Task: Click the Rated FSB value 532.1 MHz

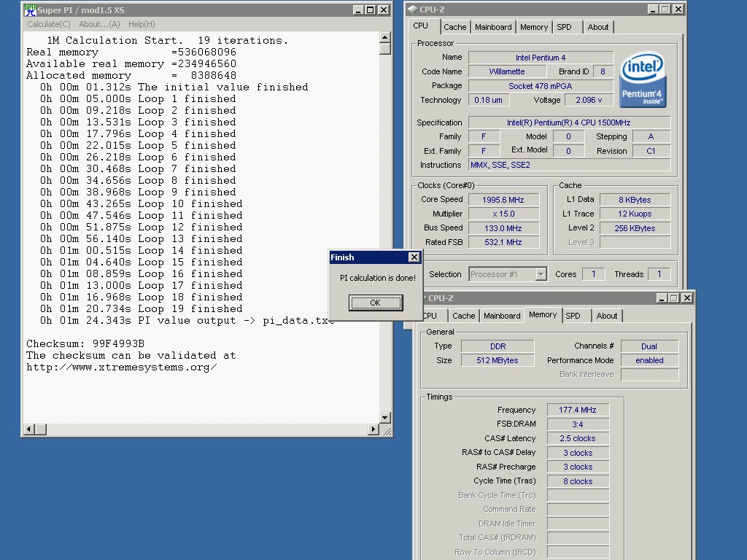Action: (503, 242)
